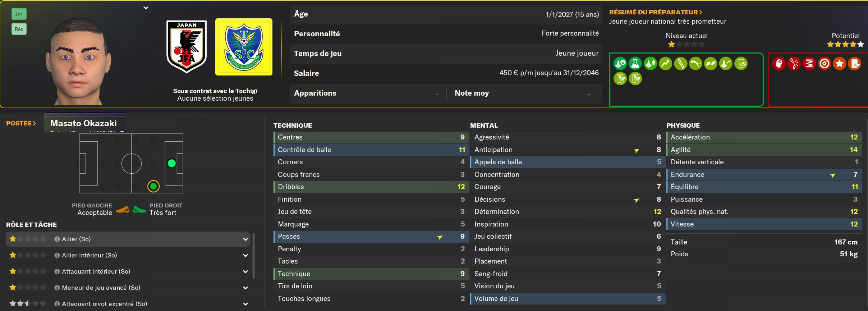This screenshot has width=868, height=311.
Task: Toggle the Rés squad badge
Action: click(x=19, y=29)
